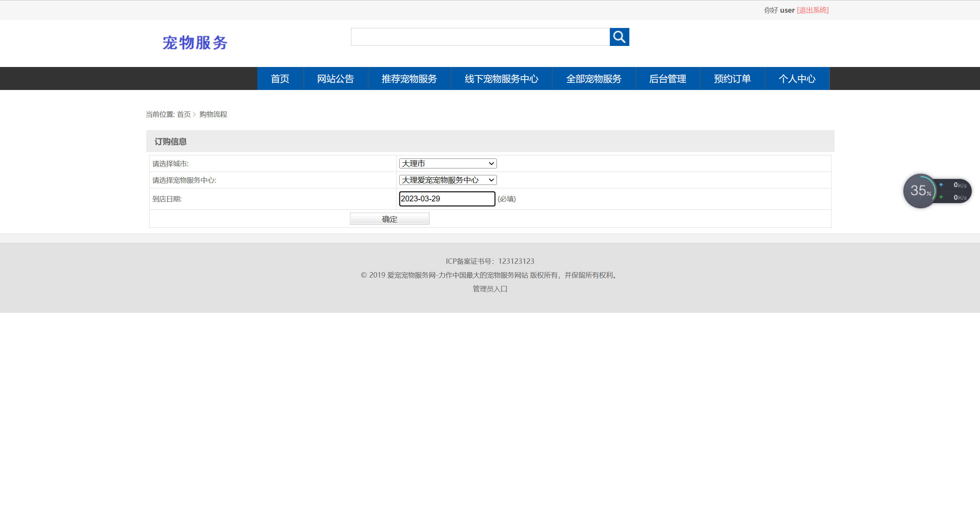Click the download speed indicator arrow
This screenshot has height=526, width=980.
click(x=941, y=197)
